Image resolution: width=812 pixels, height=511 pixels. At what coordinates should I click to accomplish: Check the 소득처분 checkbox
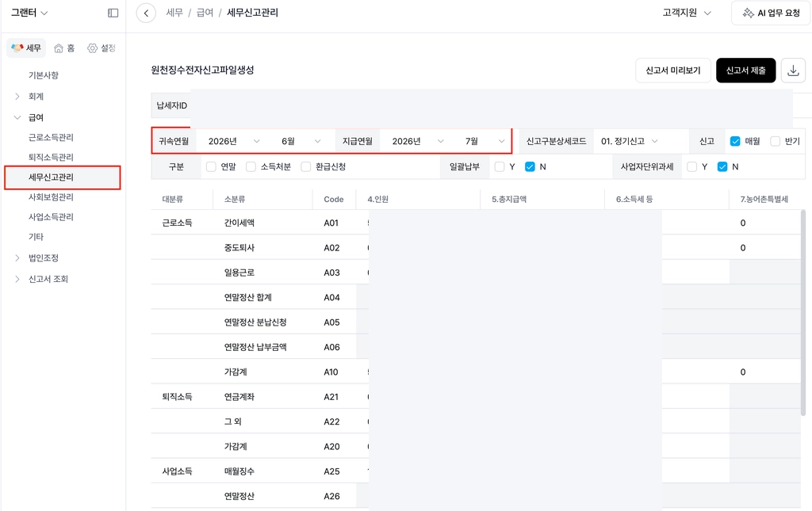click(251, 166)
